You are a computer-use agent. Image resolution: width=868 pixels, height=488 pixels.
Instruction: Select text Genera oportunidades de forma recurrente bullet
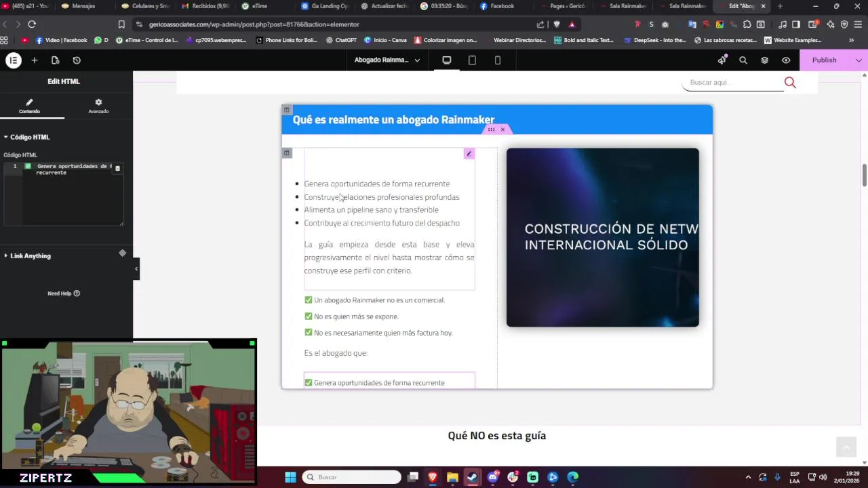(x=376, y=184)
